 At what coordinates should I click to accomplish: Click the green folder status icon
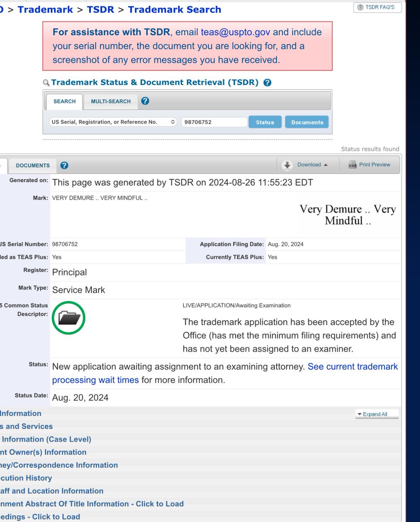(69, 318)
